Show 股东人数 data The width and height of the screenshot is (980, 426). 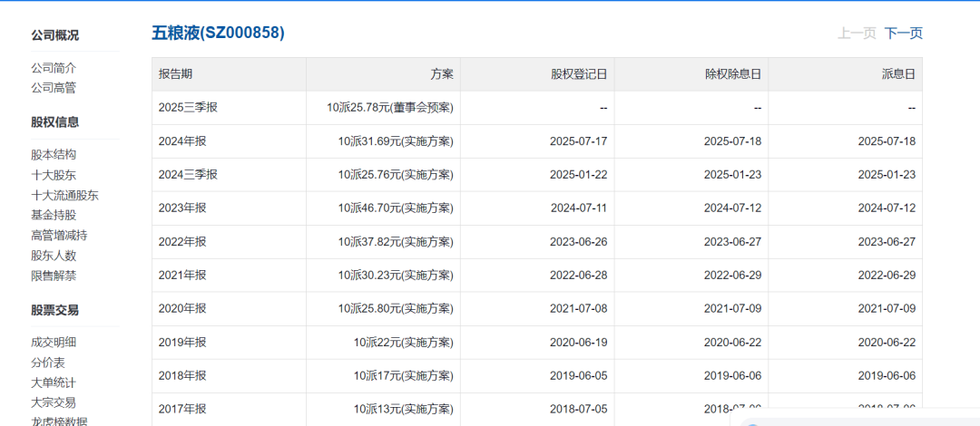54,256
